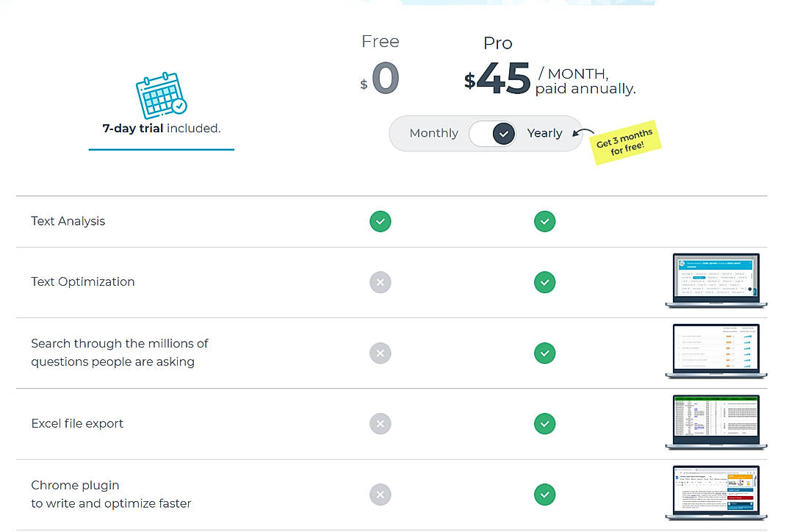This screenshot has height=532, width=786.
Task: Open the Text Optimization laptop preview thumbnail
Action: click(715, 281)
